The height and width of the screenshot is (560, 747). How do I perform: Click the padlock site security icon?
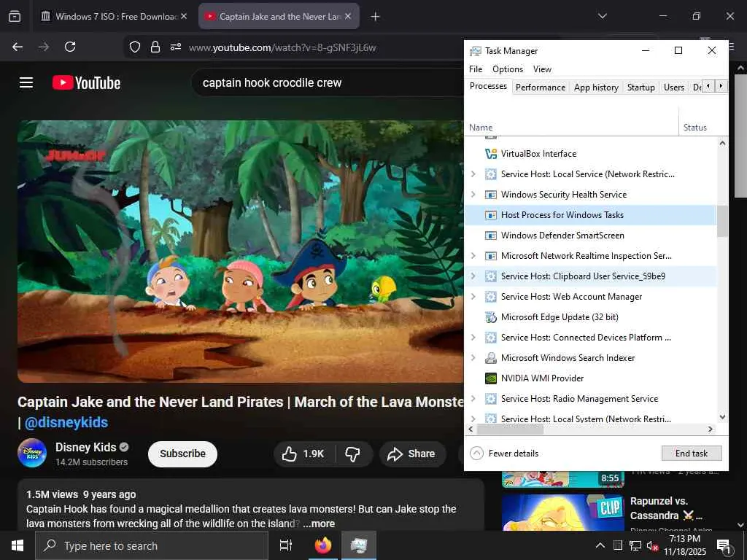[155, 47]
